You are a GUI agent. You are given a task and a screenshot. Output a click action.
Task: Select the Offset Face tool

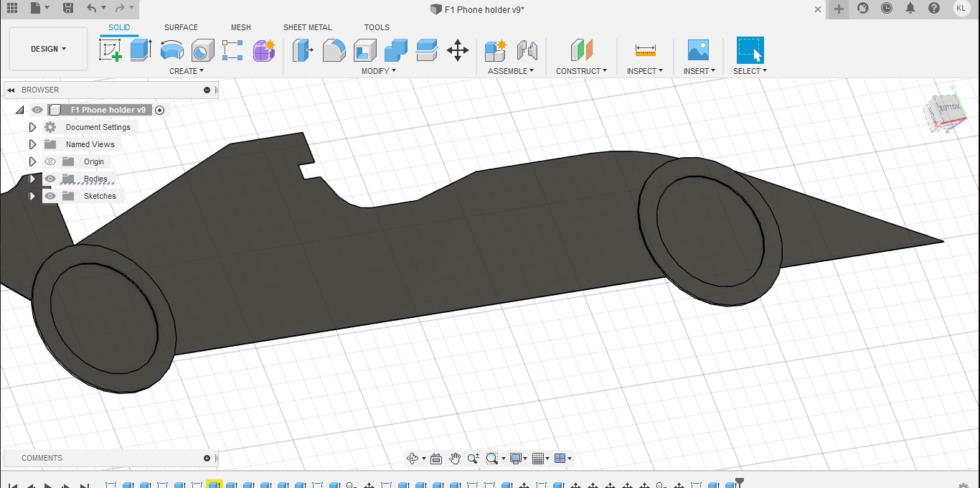[x=427, y=50]
